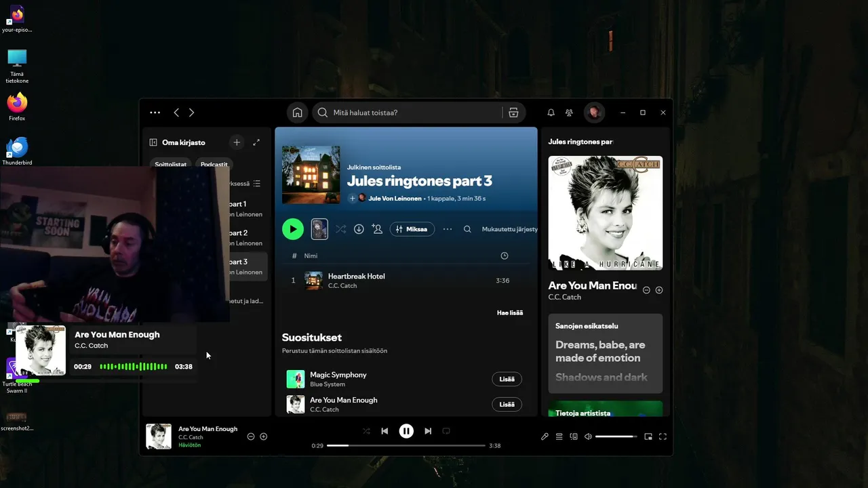Create a new playlist with plus button
The image size is (868, 488).
tap(237, 142)
